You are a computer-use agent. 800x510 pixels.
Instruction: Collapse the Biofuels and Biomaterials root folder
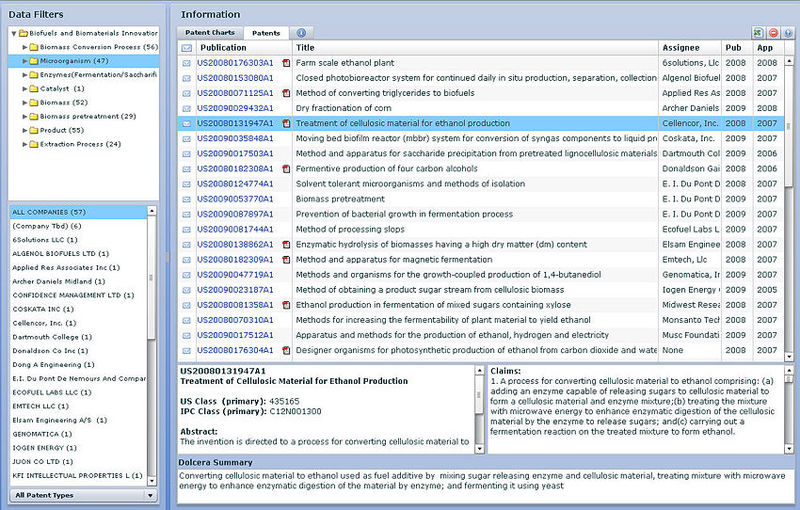[14, 33]
